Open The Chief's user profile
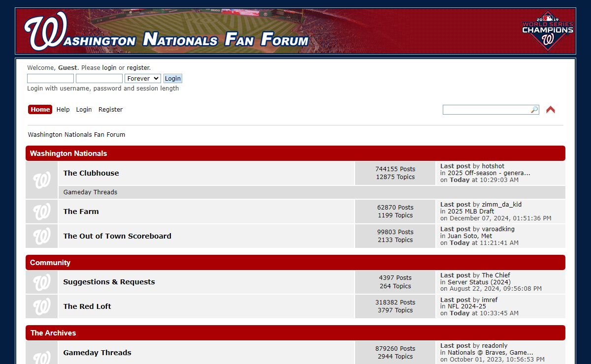591x364 pixels. (x=496, y=275)
